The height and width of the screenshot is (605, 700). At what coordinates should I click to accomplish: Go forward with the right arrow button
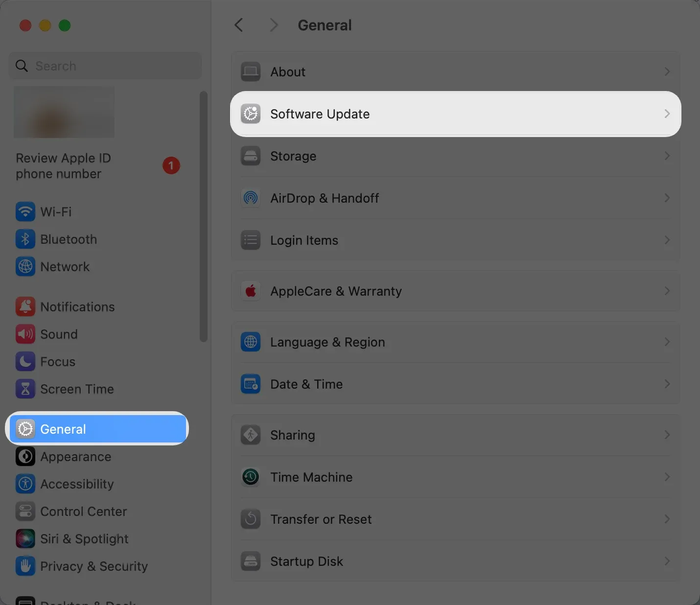pyautogui.click(x=274, y=25)
